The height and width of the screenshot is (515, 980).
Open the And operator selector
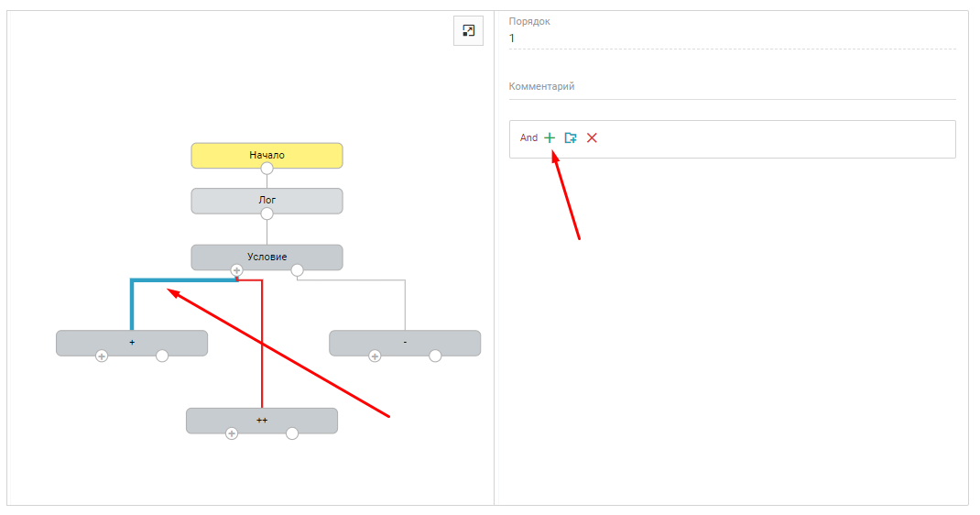[528, 138]
